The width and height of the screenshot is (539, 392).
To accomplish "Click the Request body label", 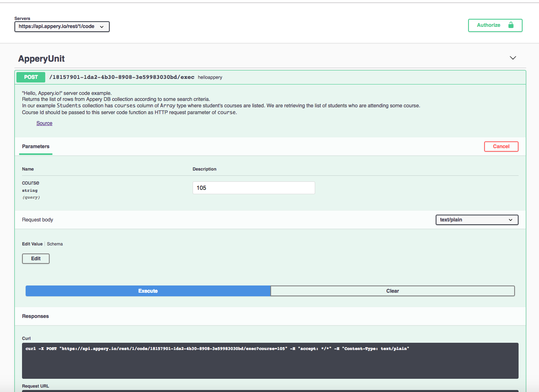I will pos(37,220).
